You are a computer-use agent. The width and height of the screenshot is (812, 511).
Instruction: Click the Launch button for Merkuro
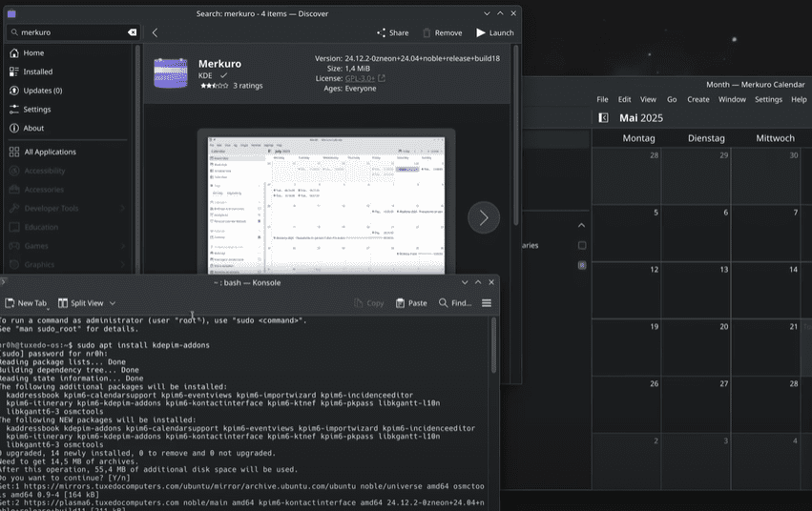495,32
